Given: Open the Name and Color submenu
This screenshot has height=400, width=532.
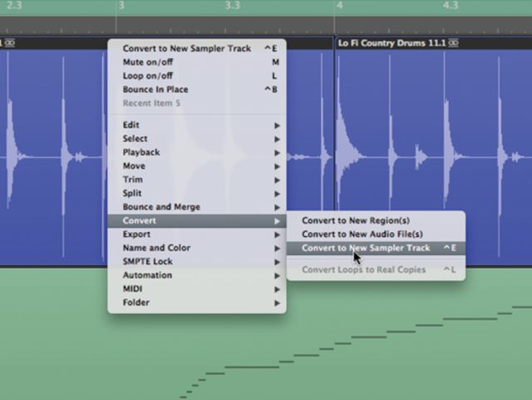Looking at the screenshot, I should [x=197, y=248].
